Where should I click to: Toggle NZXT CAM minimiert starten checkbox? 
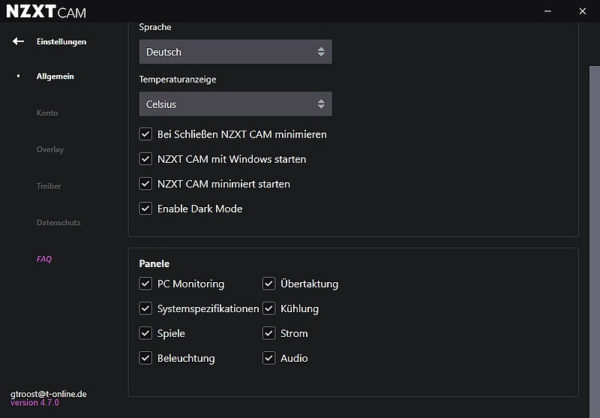145,184
